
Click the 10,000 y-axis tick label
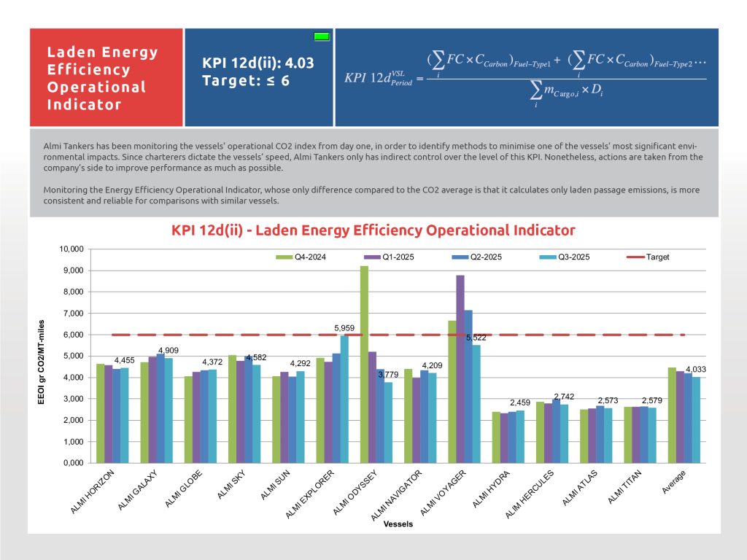[71, 249]
